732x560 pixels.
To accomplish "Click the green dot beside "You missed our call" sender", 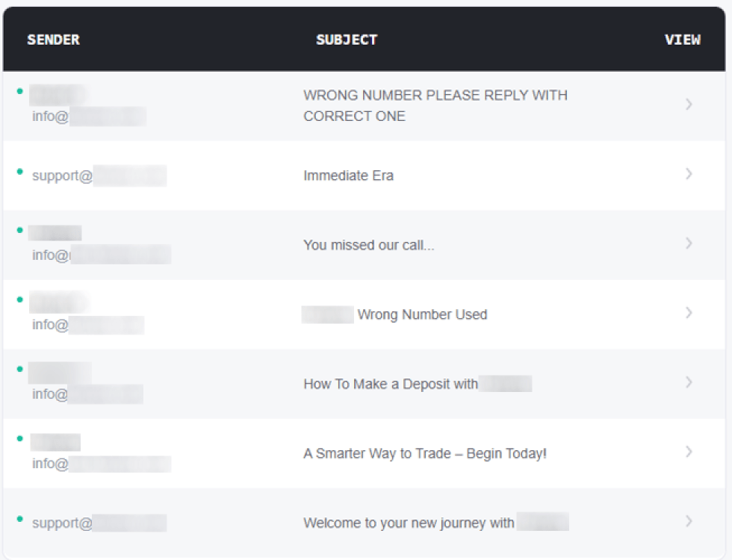I will click(x=19, y=230).
